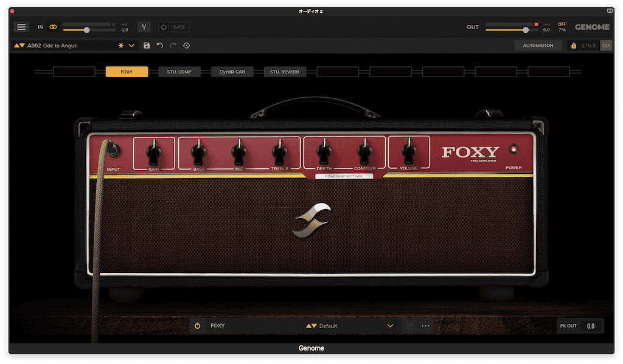Reset the red output clip indicator

coord(536,24)
